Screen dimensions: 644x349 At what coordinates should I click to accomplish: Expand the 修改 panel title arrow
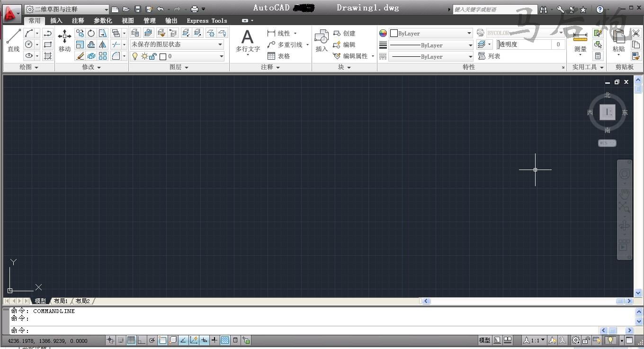coord(99,67)
